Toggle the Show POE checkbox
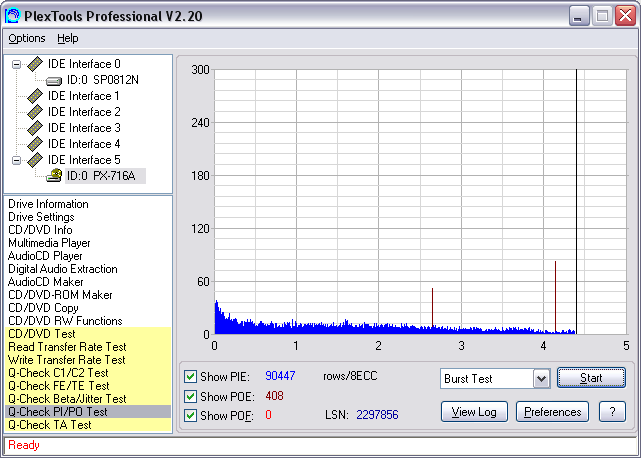Image resolution: width=641 pixels, height=458 pixels. tap(190, 396)
